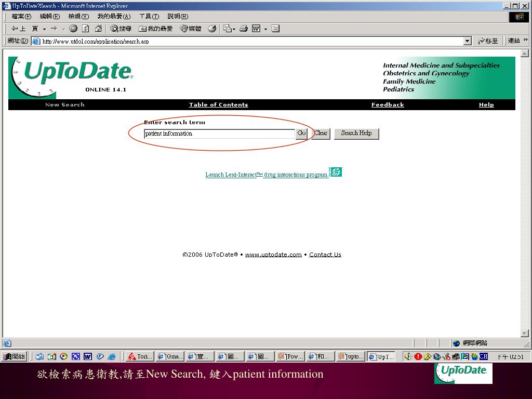Click the 移至 Go button beside address bar
The width and height of the screenshot is (532, 399).
(x=488, y=41)
